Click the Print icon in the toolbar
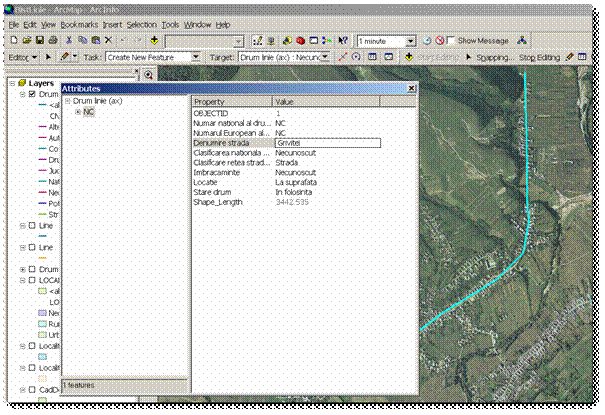Viewport: 605px width, 415px height. point(53,41)
